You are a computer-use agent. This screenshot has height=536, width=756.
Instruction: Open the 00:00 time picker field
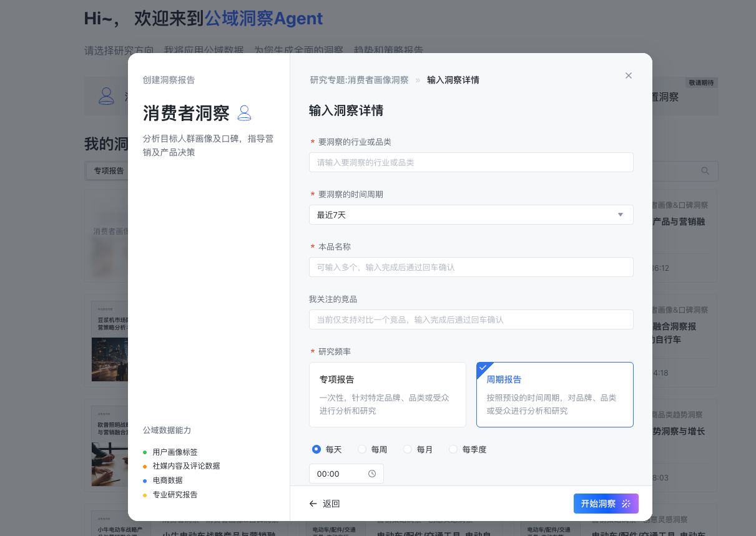coord(346,474)
